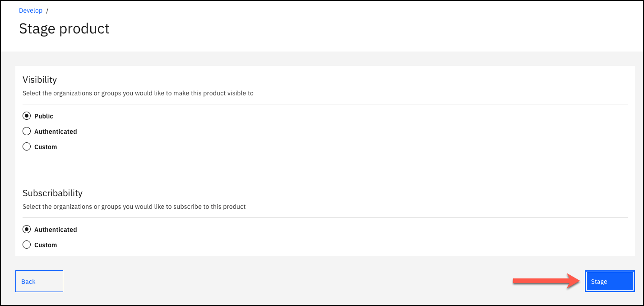Click the Visibility description text
This screenshot has width=644, height=306.
click(138, 93)
